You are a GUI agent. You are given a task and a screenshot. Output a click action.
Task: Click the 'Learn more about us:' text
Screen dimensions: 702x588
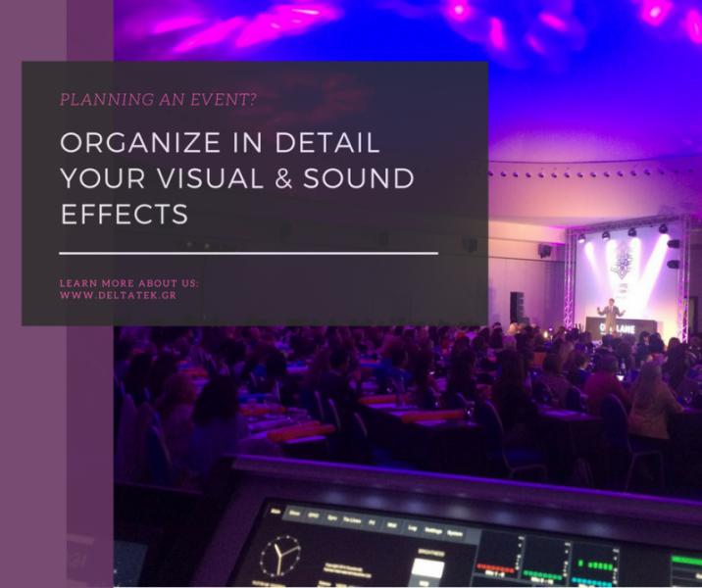point(129,283)
